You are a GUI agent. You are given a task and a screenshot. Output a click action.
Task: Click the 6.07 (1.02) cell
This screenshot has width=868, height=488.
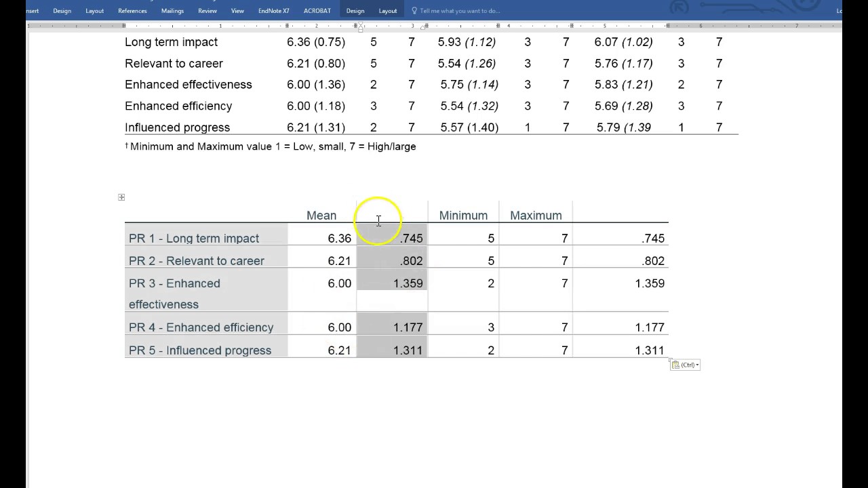[624, 42]
